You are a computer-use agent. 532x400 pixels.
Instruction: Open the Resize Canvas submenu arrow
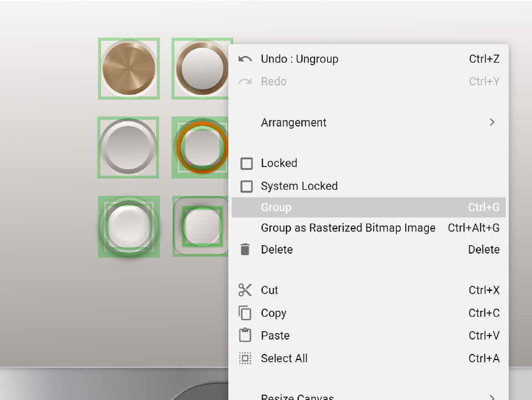492,397
